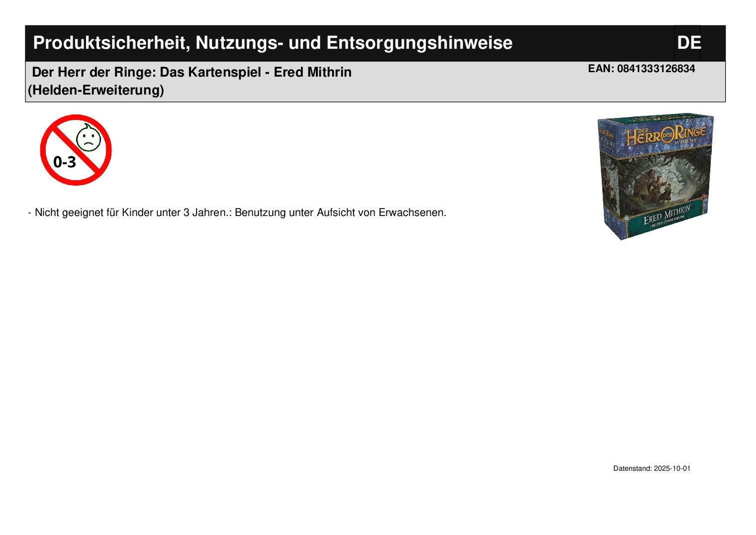This screenshot has width=756, height=535.
Task: Click the EAN number 0841333126834
Action: pos(656,69)
